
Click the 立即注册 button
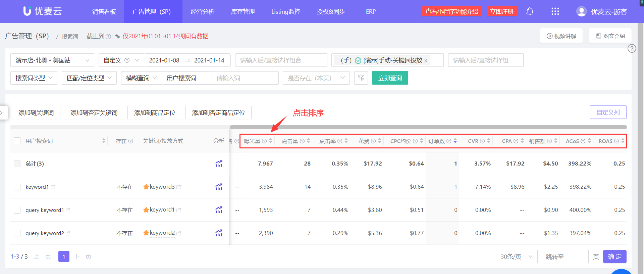(502, 11)
